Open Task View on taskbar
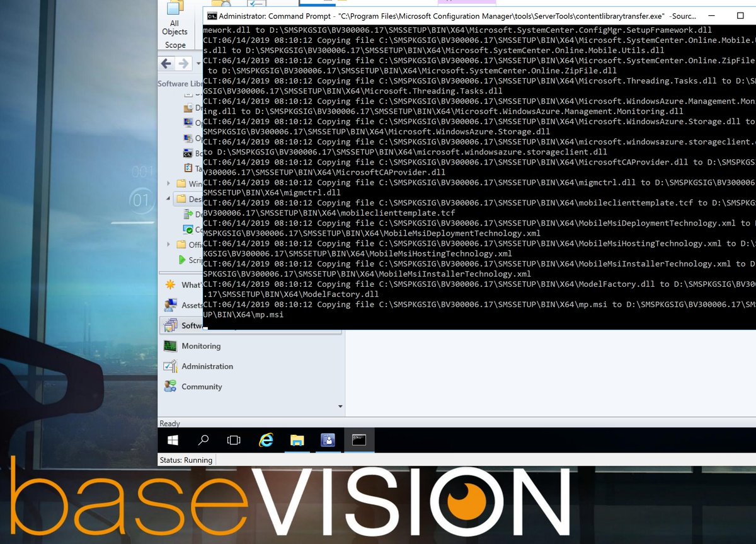The width and height of the screenshot is (756, 544). click(x=234, y=440)
